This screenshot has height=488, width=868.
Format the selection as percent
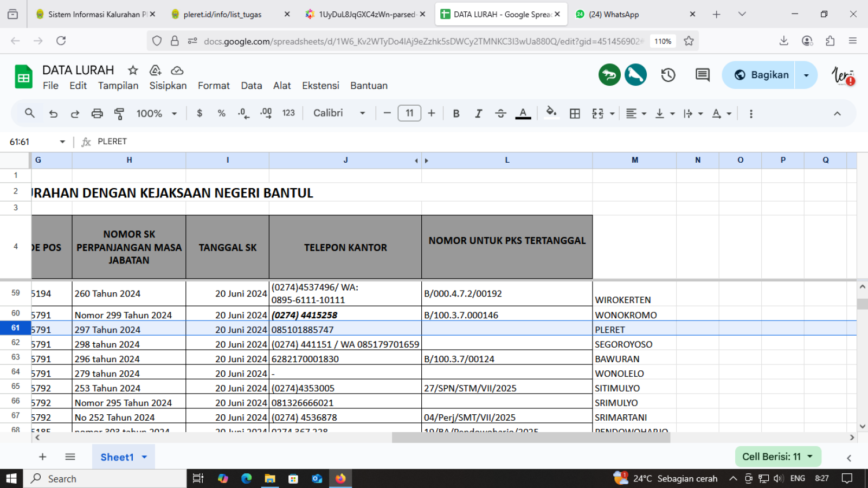click(221, 113)
